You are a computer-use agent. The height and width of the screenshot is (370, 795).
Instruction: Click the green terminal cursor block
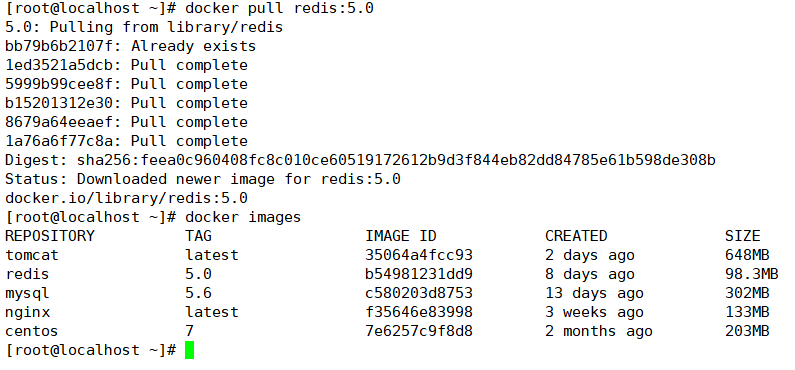pyautogui.click(x=190, y=350)
